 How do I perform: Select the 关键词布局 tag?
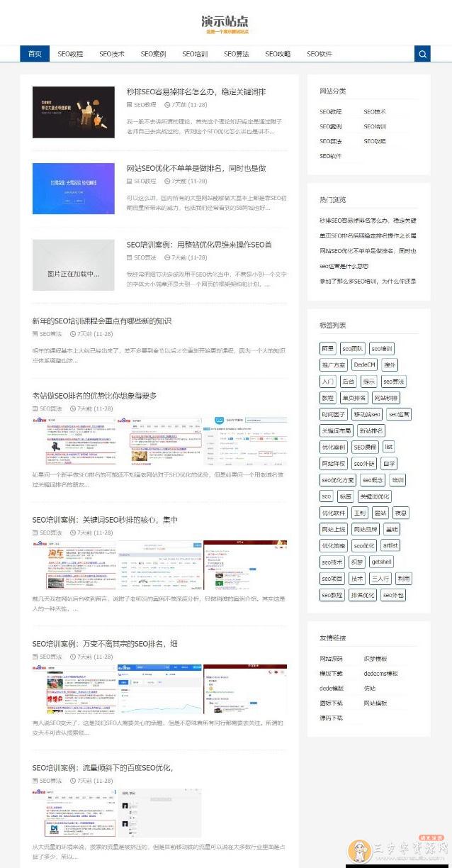tap(336, 430)
